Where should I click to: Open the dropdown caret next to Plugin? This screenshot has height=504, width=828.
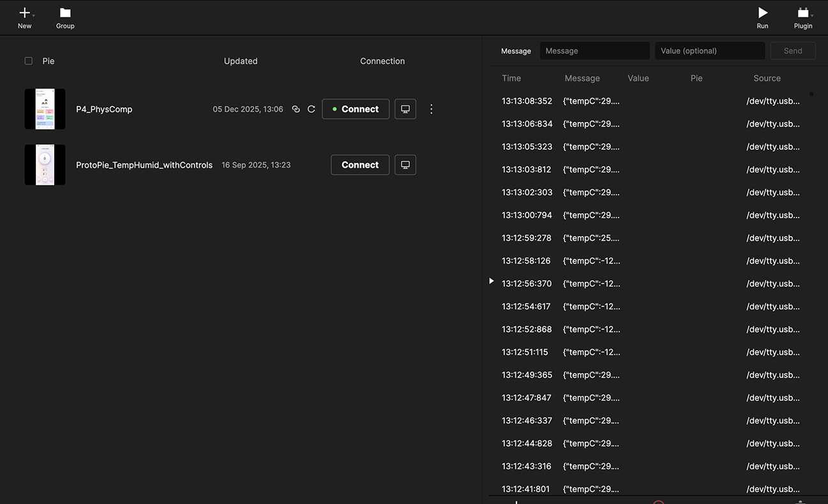[812, 14]
